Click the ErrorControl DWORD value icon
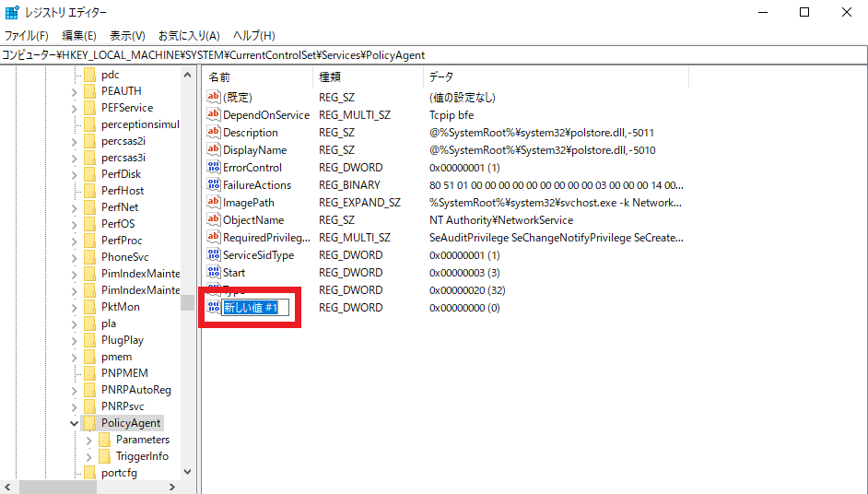The image size is (868, 494). [x=214, y=167]
